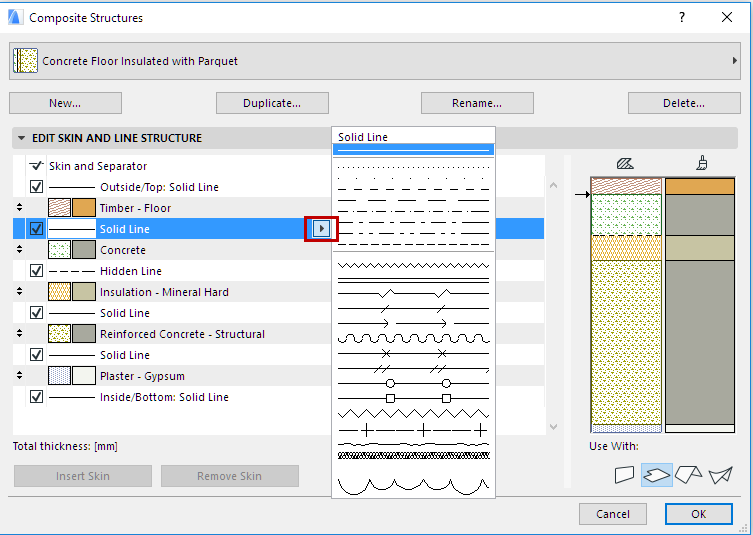Image resolution: width=753 pixels, height=535 pixels.
Task: Toggle Outside/Top Solid Line checkbox
Action: [x=36, y=186]
